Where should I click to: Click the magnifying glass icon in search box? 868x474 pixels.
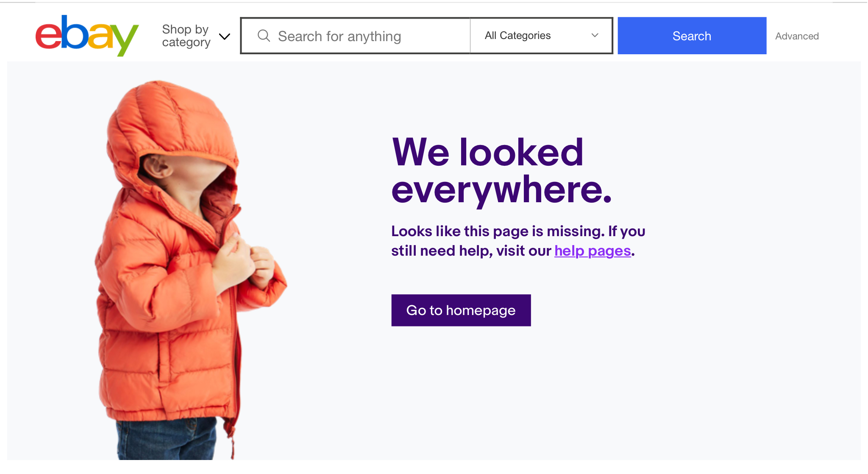pyautogui.click(x=264, y=36)
